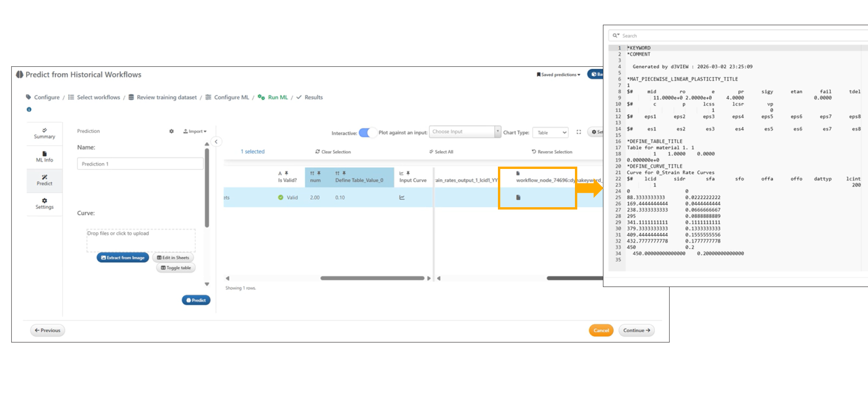Click the Continue button
Image resolution: width=868 pixels, height=406 pixels.
coord(637,330)
